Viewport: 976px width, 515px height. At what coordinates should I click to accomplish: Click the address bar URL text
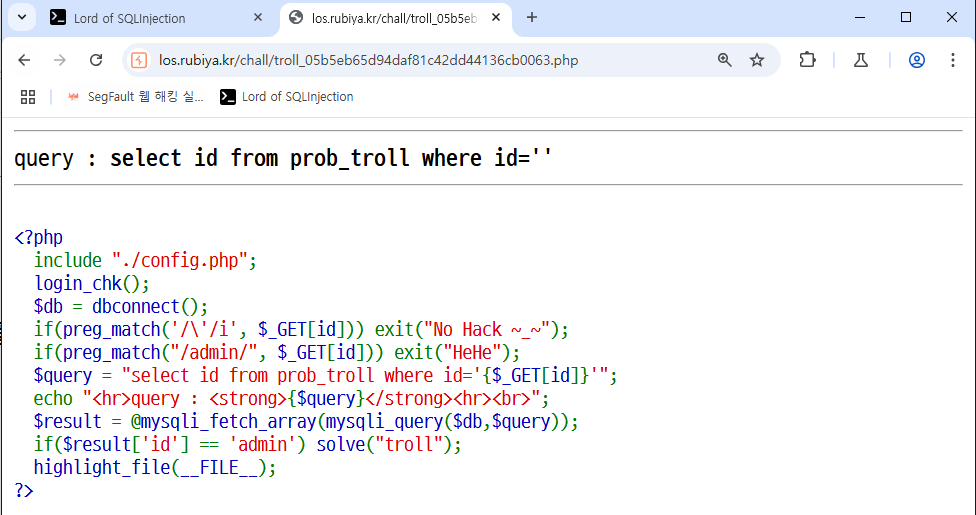coord(368,60)
